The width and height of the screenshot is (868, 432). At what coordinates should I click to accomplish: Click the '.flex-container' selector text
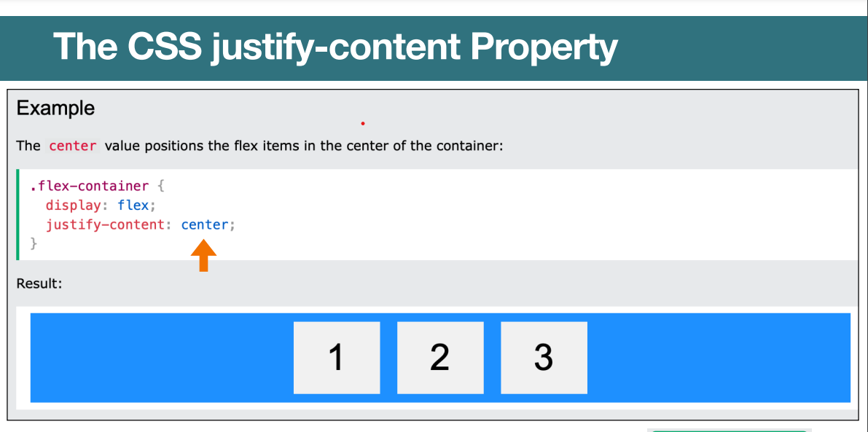89,186
